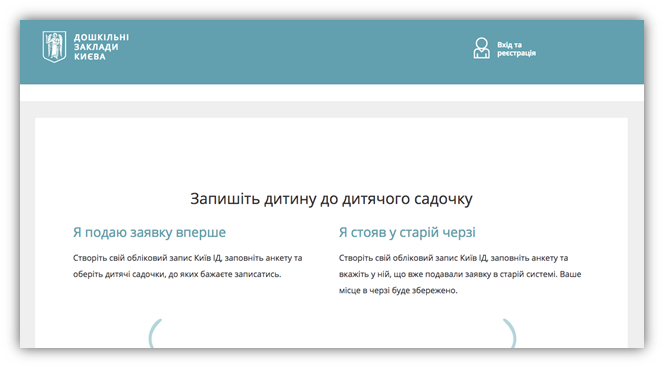
Task: Open 'Вхід та реєстрація' login link
Action: point(516,49)
